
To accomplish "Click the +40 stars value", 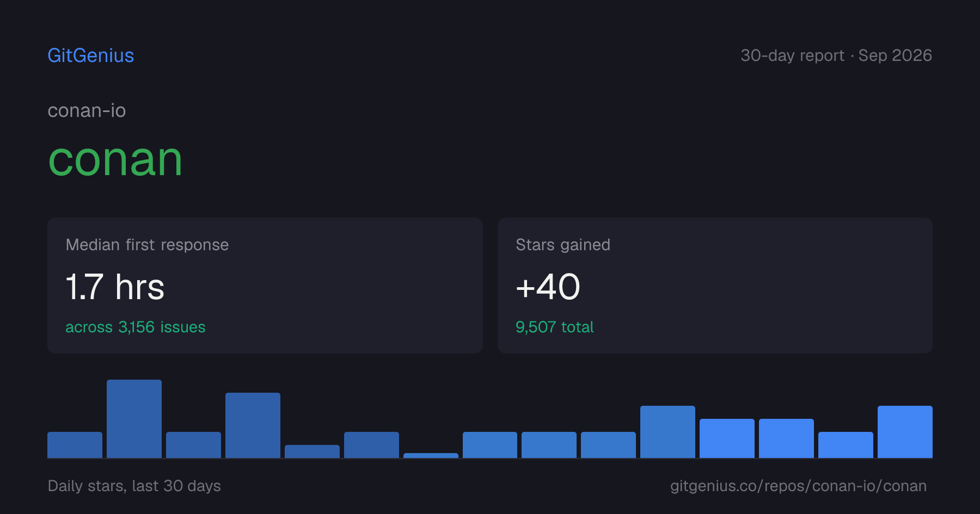I will pyautogui.click(x=548, y=287).
